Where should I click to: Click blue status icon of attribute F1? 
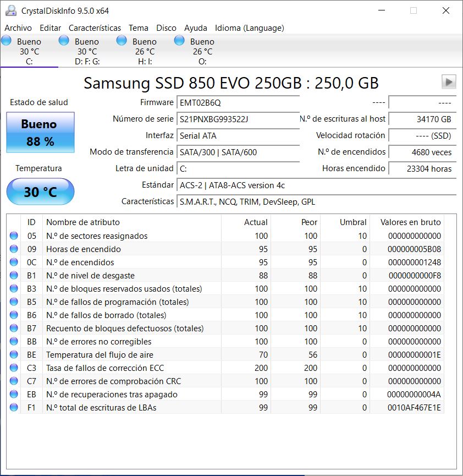tap(14, 408)
